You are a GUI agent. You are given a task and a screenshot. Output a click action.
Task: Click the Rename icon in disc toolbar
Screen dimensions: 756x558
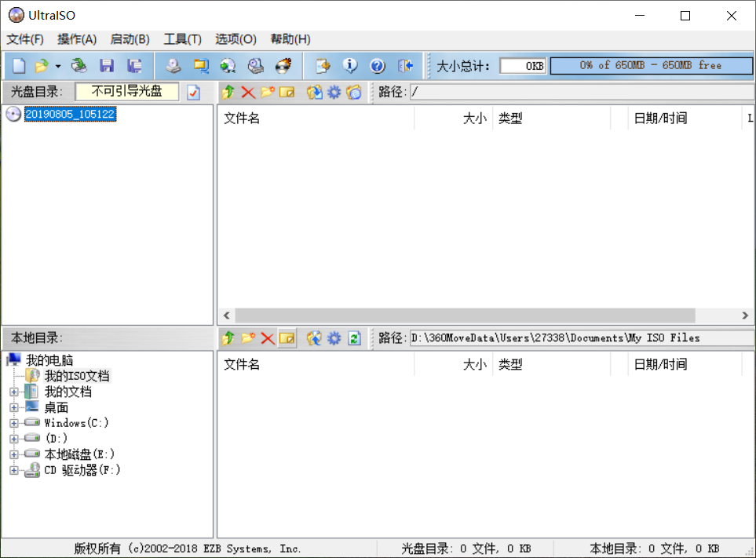[287, 92]
